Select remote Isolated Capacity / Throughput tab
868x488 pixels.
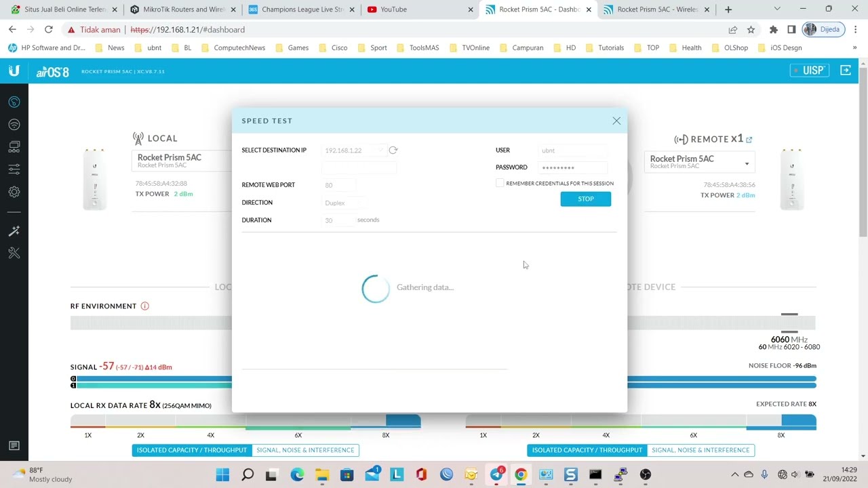[x=587, y=450]
